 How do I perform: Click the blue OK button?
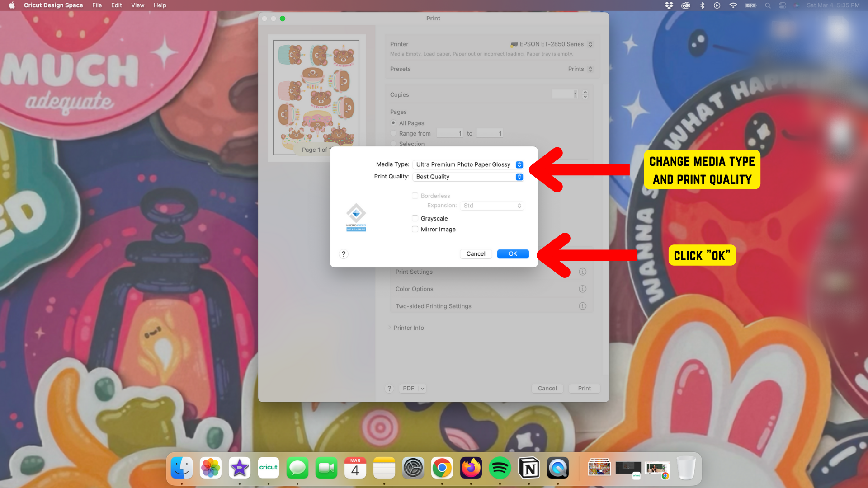click(513, 254)
